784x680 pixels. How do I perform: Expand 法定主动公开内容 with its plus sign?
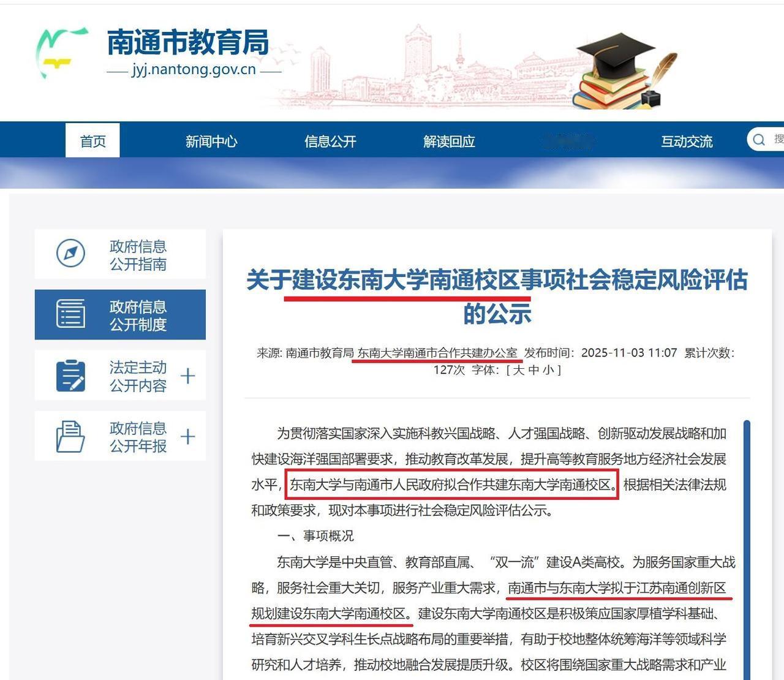click(188, 375)
